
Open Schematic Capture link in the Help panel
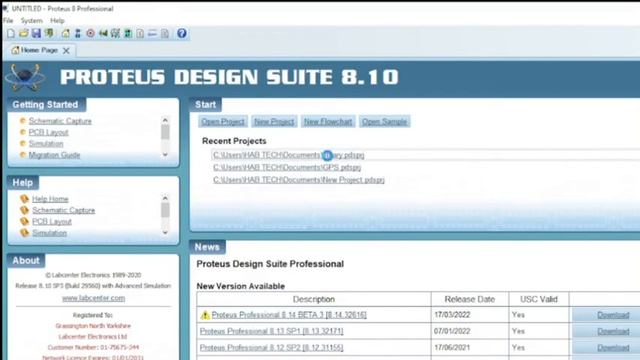[x=63, y=210]
